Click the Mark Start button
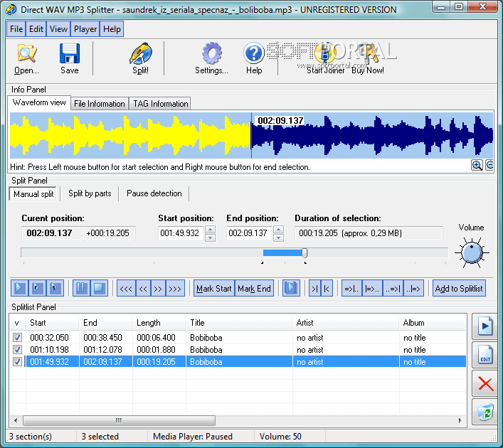Viewport: 503px width, 448px height. point(214,288)
